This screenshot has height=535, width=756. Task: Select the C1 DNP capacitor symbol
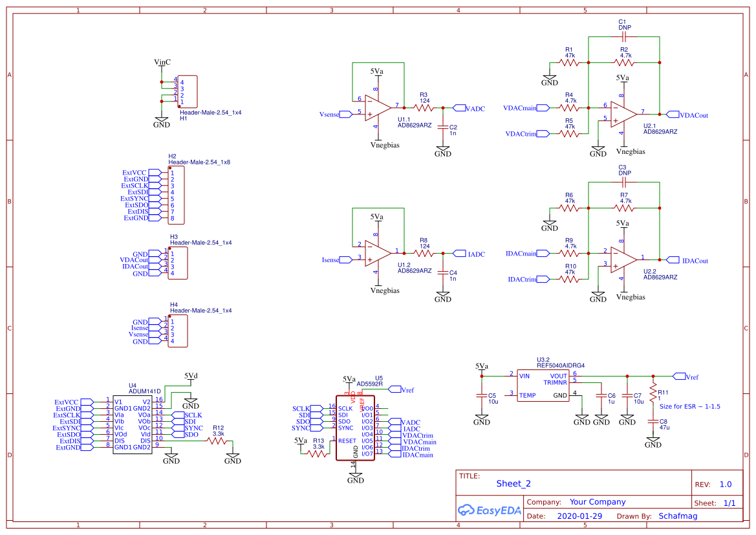click(x=624, y=37)
